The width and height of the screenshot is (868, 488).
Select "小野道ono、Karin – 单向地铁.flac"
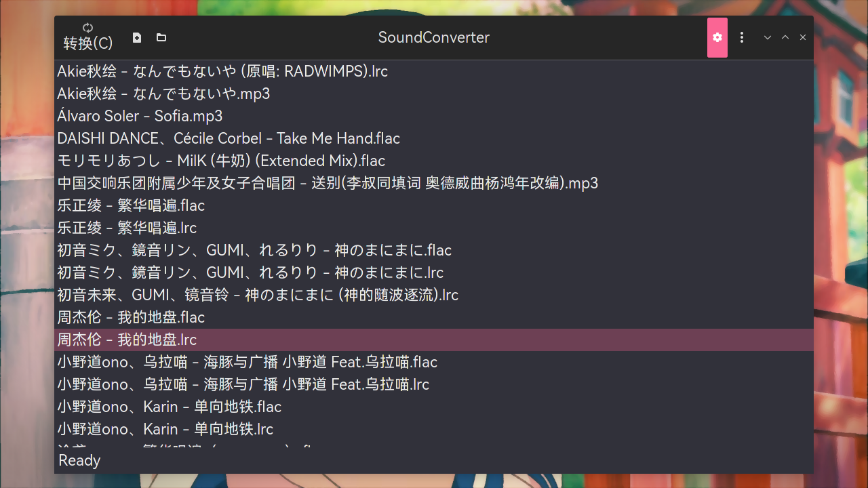[169, 407]
